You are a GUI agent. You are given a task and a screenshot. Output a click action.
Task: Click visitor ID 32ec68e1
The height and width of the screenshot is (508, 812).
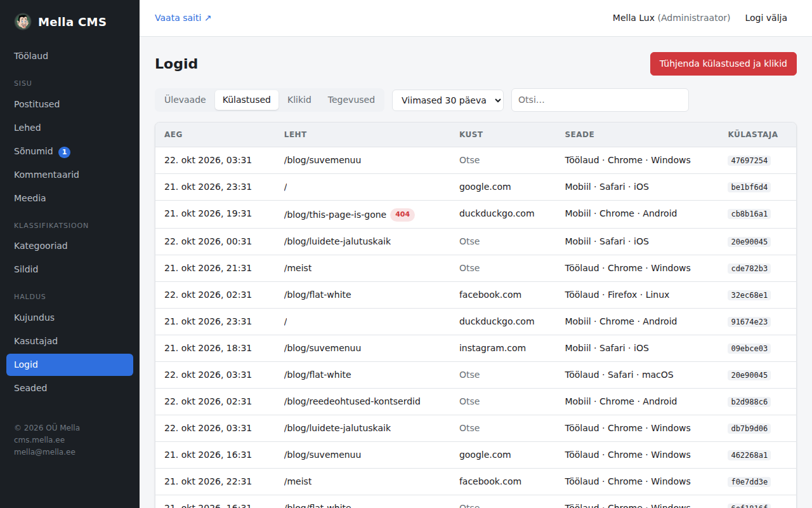tap(749, 295)
